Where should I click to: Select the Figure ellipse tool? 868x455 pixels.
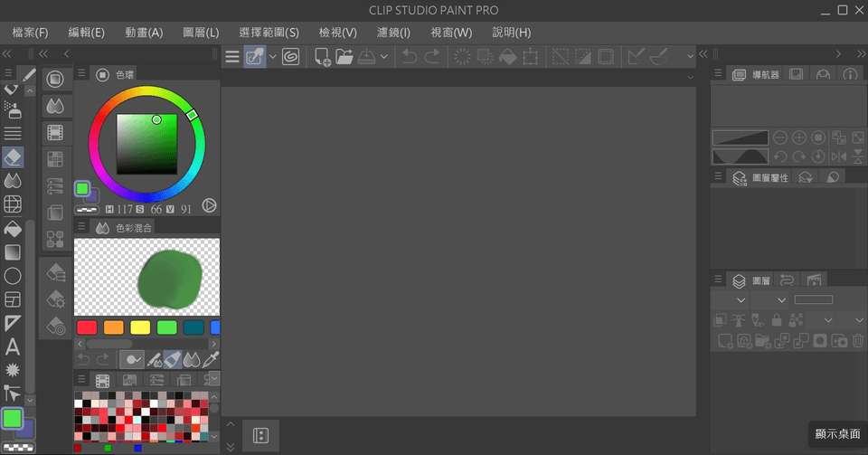click(13, 276)
